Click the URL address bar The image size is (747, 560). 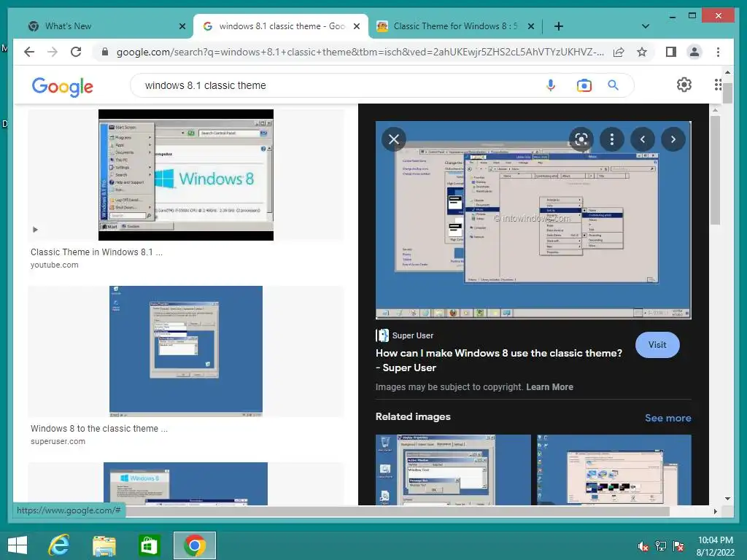coord(360,52)
